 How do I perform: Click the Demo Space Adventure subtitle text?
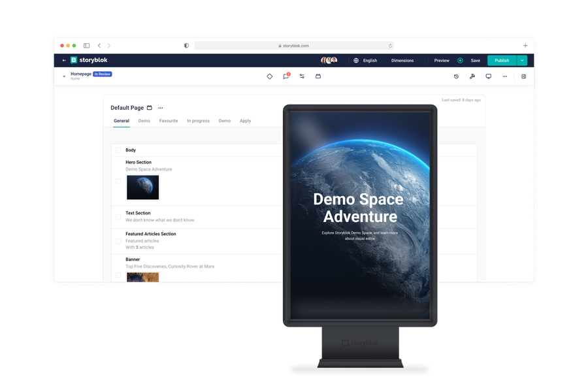(149, 169)
